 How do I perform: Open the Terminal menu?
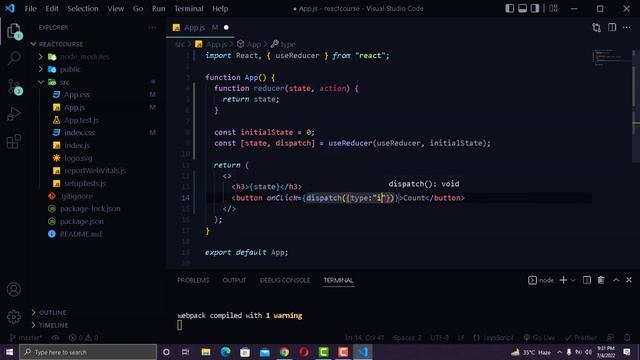point(189,9)
